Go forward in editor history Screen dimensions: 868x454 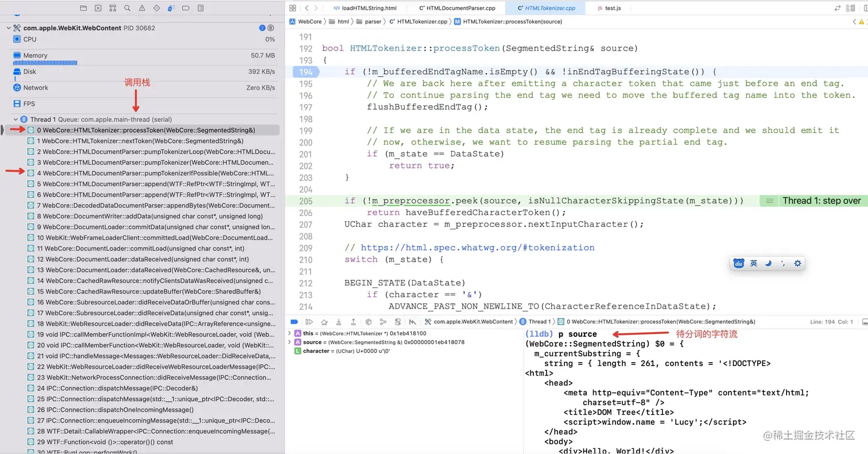coord(316,8)
